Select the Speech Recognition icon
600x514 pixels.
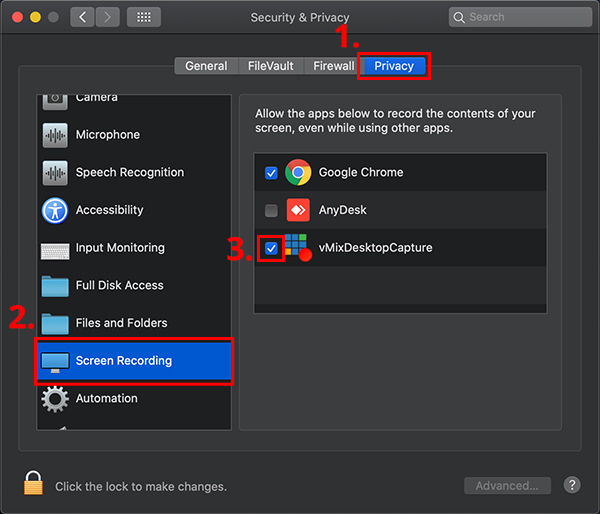55,173
